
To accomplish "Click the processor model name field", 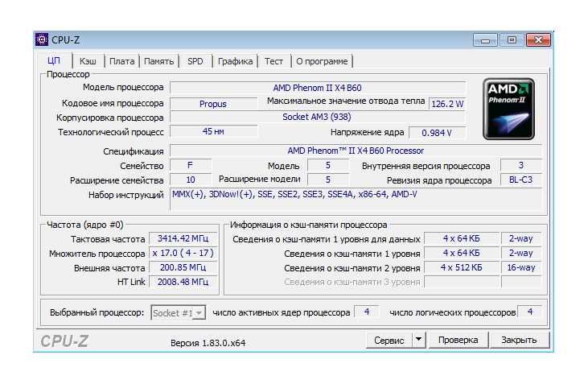I will 318,87.
